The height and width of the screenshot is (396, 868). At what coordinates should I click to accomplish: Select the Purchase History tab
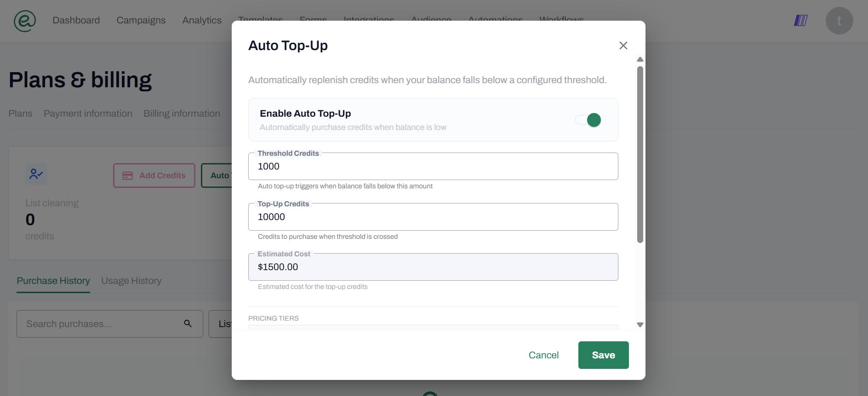(x=53, y=281)
